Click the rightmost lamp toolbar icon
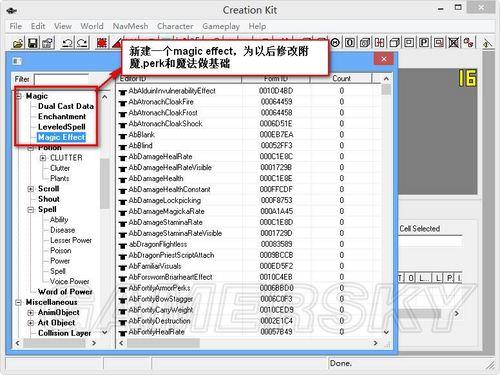The height and width of the screenshot is (375, 500). pos(487,43)
